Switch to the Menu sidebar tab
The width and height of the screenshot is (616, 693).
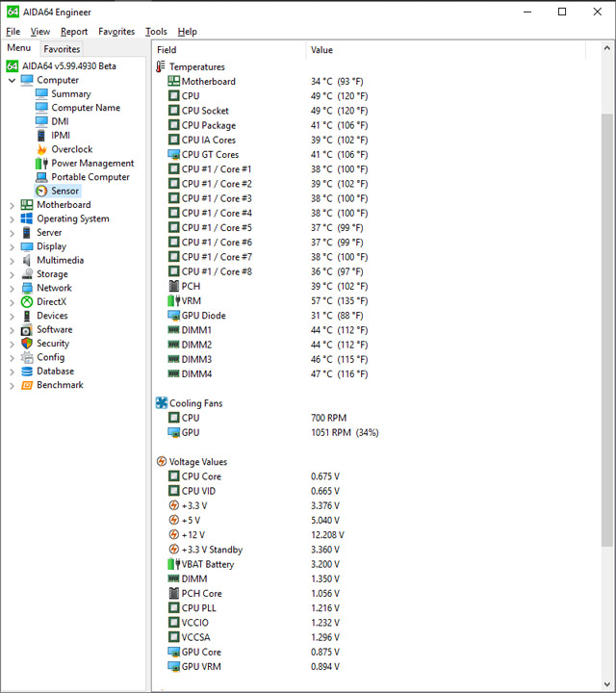[19, 48]
